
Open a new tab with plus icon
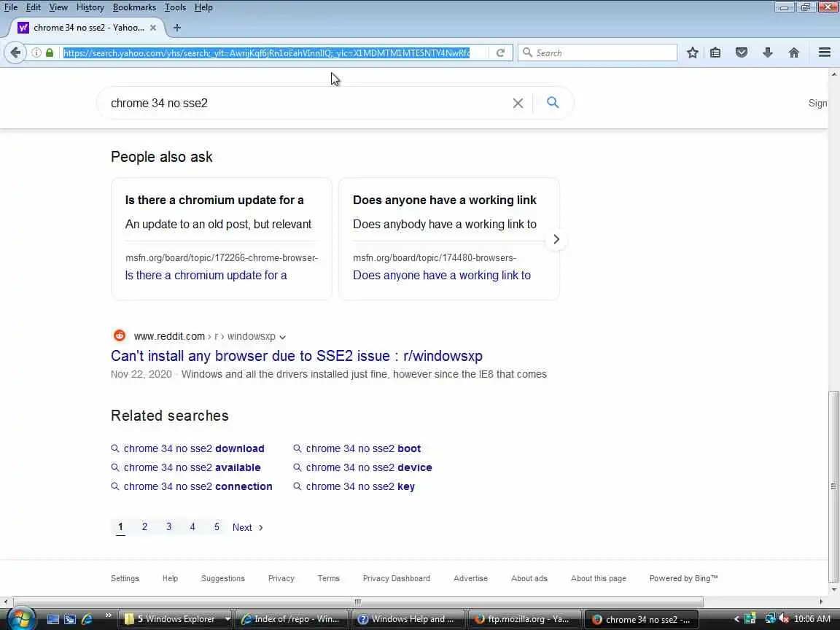(176, 27)
